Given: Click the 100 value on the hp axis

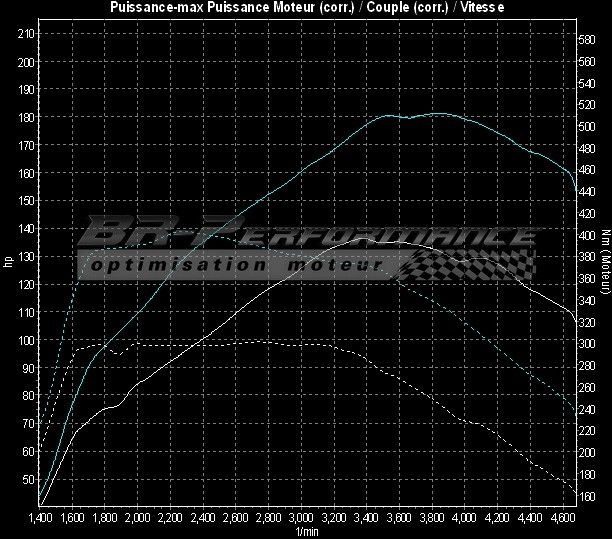Looking at the screenshot, I should 27,340.
